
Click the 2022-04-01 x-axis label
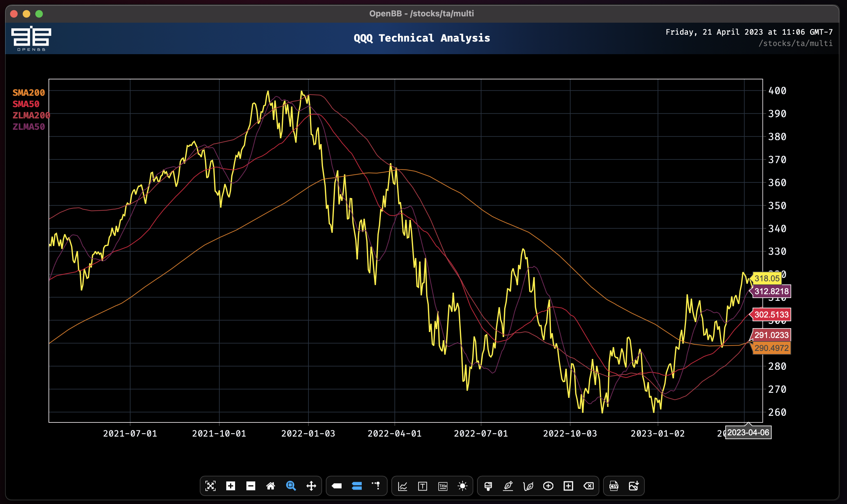(x=395, y=434)
